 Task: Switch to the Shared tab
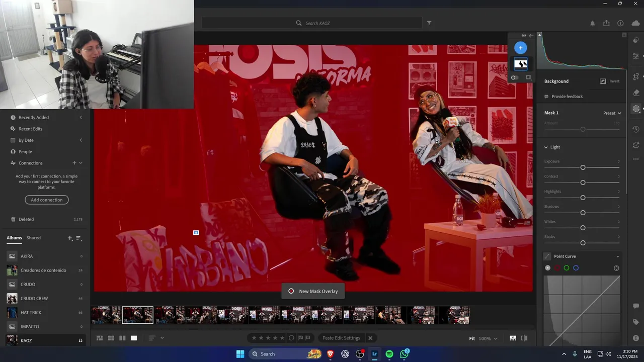(34, 238)
